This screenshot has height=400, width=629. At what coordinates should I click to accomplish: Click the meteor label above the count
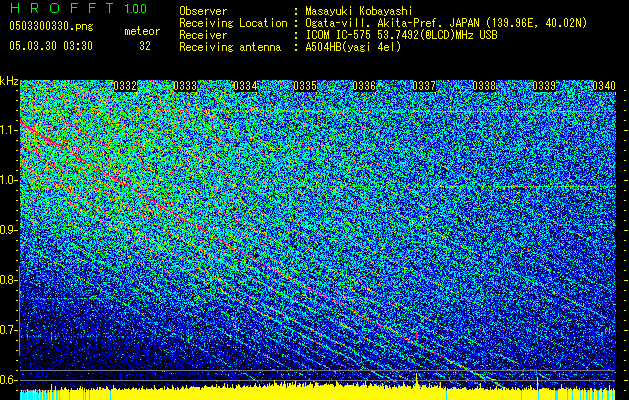coord(142,31)
